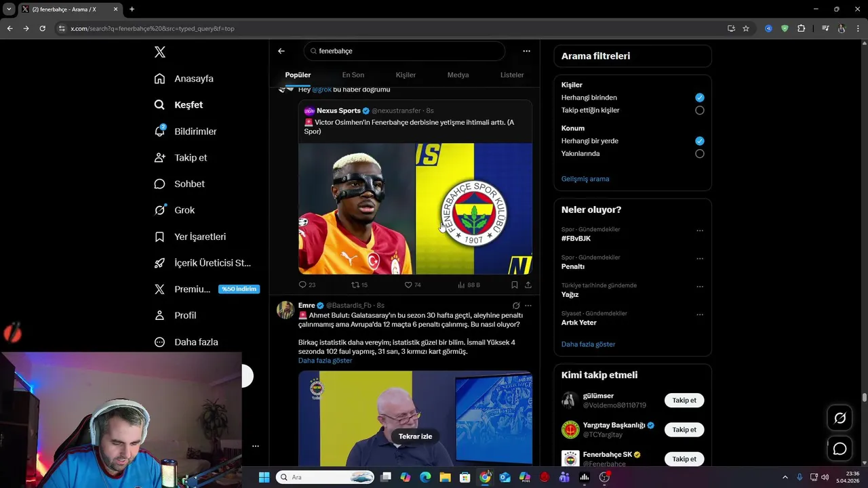The image size is (868, 488).
Task: Select Yakınlarında location option
Action: point(699,154)
